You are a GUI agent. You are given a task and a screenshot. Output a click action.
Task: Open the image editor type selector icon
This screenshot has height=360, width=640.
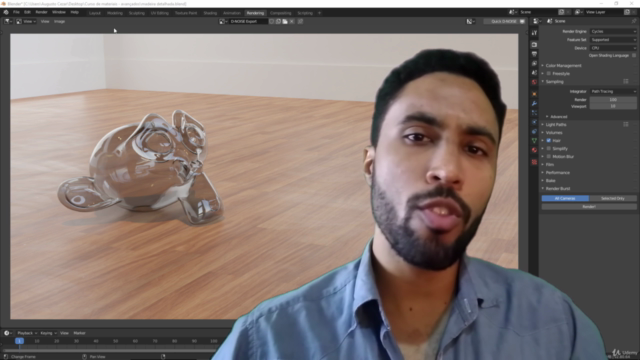(x=8, y=21)
